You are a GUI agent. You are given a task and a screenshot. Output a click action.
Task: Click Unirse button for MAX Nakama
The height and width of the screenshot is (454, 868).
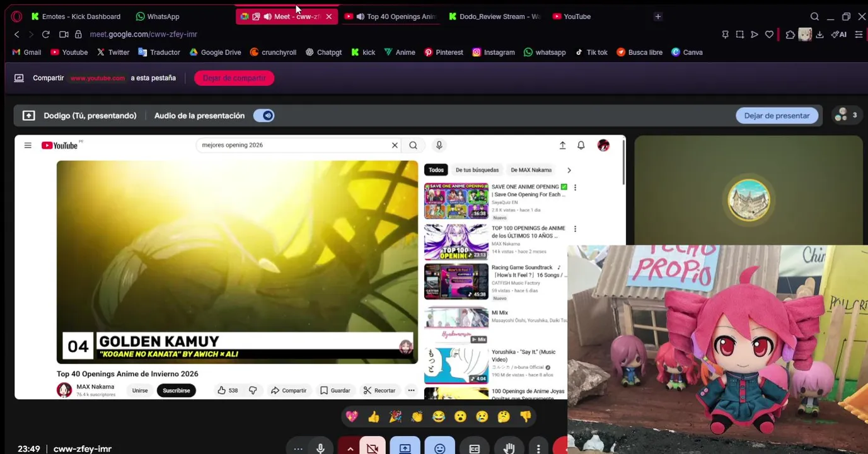click(x=140, y=390)
